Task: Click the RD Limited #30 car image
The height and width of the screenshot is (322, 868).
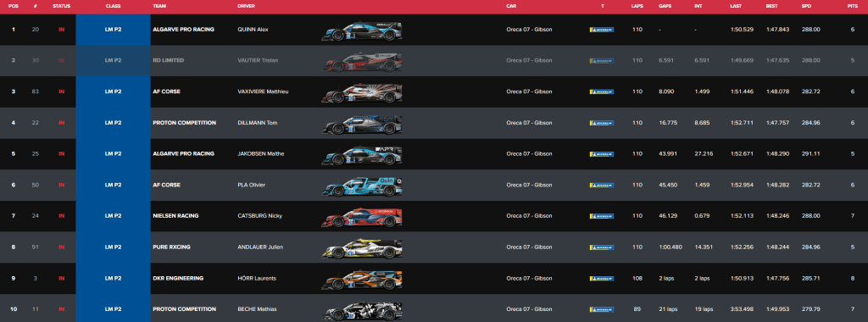Action: [x=361, y=63]
